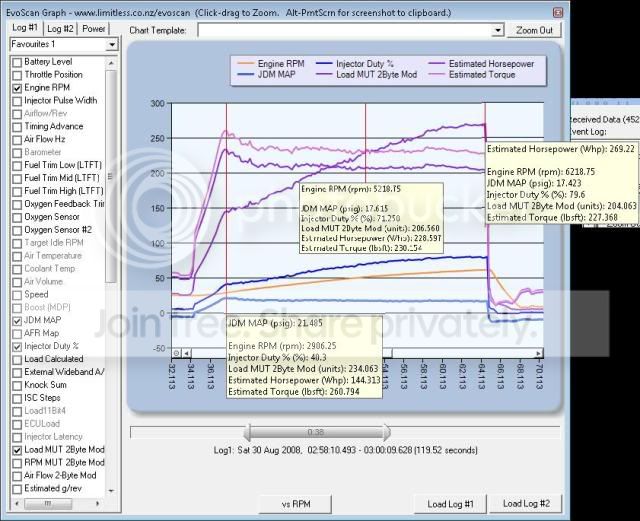Uncheck the JDM MAP checkbox
The width and height of the screenshot is (640, 521).
[17, 321]
